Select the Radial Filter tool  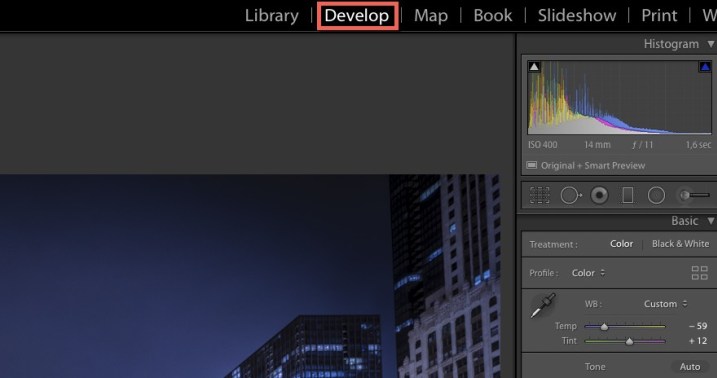[656, 195]
